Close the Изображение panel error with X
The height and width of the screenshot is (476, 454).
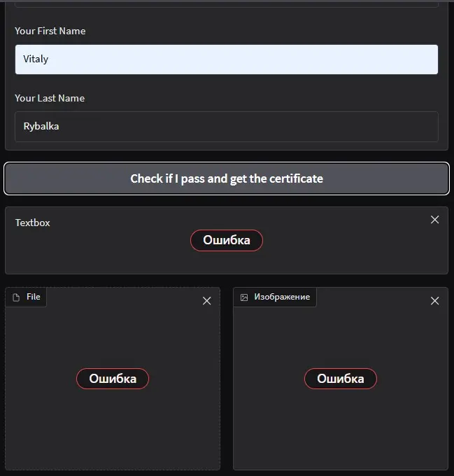434,301
